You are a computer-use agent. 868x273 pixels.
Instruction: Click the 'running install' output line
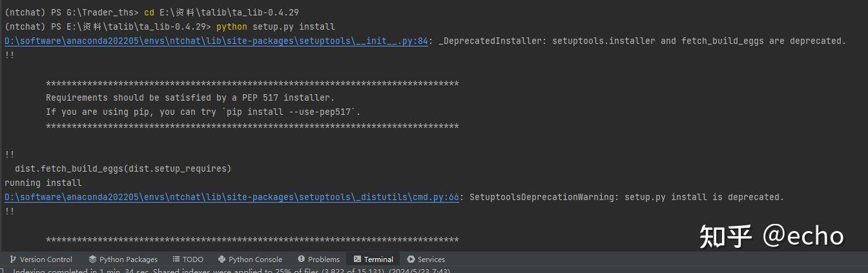[x=43, y=183]
